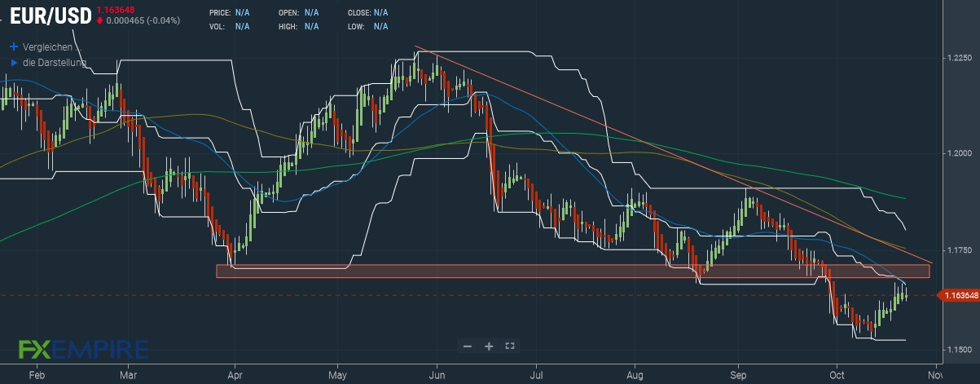Click the red down-arrow change indicator
The height and width of the screenshot is (384, 980).
(x=100, y=20)
